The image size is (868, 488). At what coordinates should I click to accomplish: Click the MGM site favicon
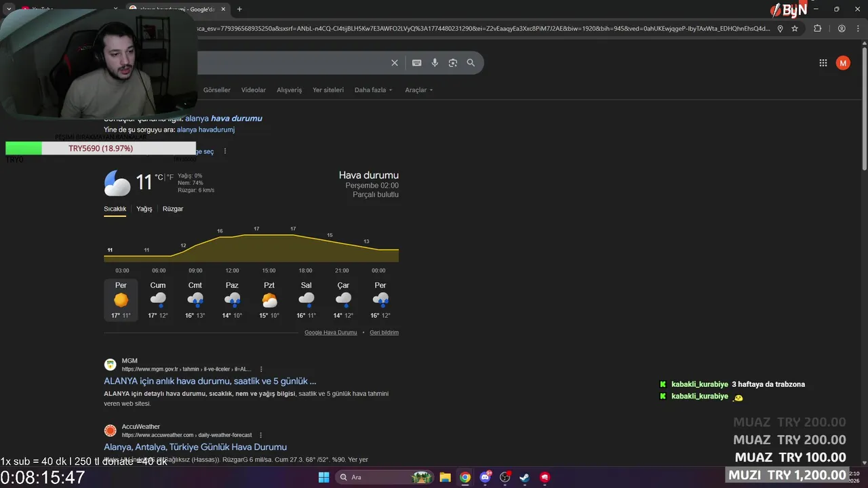tap(110, 365)
